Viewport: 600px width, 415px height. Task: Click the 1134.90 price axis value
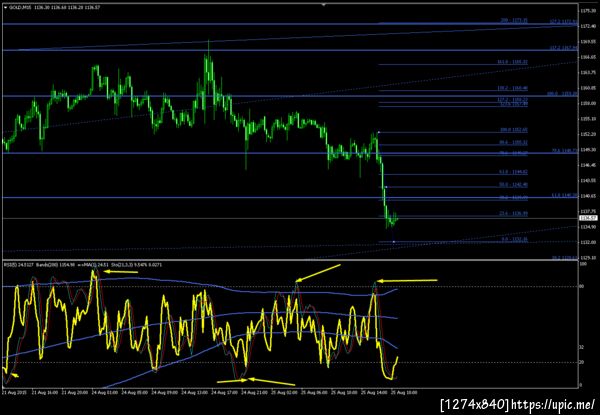(588, 227)
